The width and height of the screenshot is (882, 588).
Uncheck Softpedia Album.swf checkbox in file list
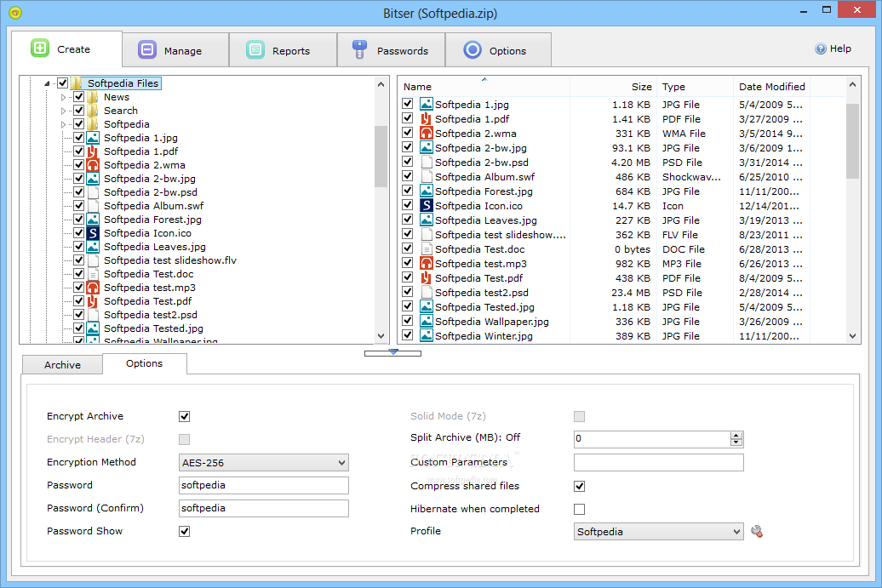(x=408, y=176)
